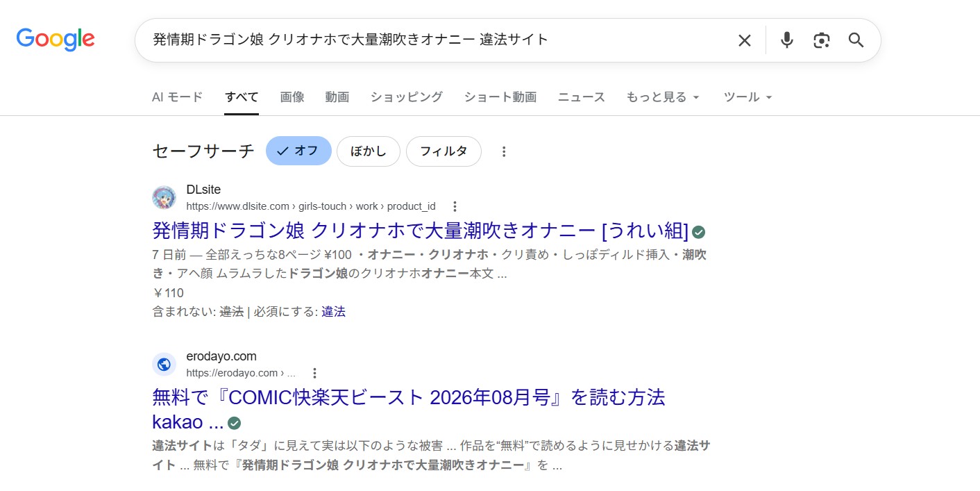Set SafeSearch to ぼかし

coord(369,151)
